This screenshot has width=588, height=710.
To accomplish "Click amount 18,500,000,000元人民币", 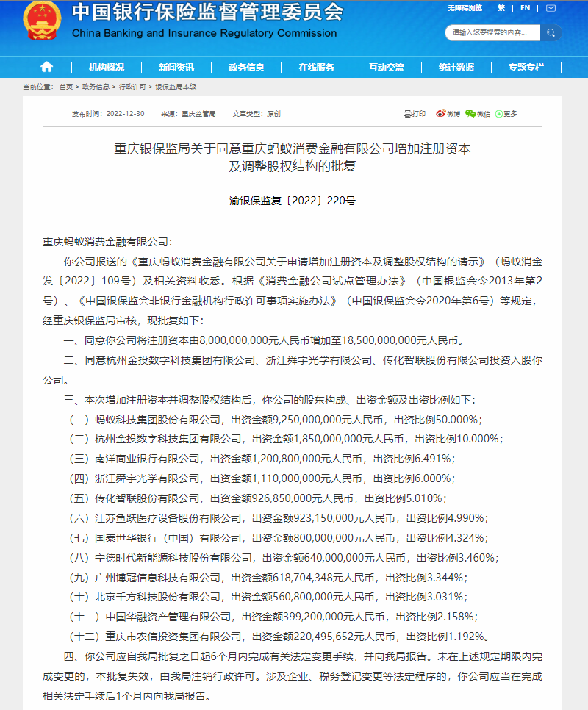I will tap(401, 340).
